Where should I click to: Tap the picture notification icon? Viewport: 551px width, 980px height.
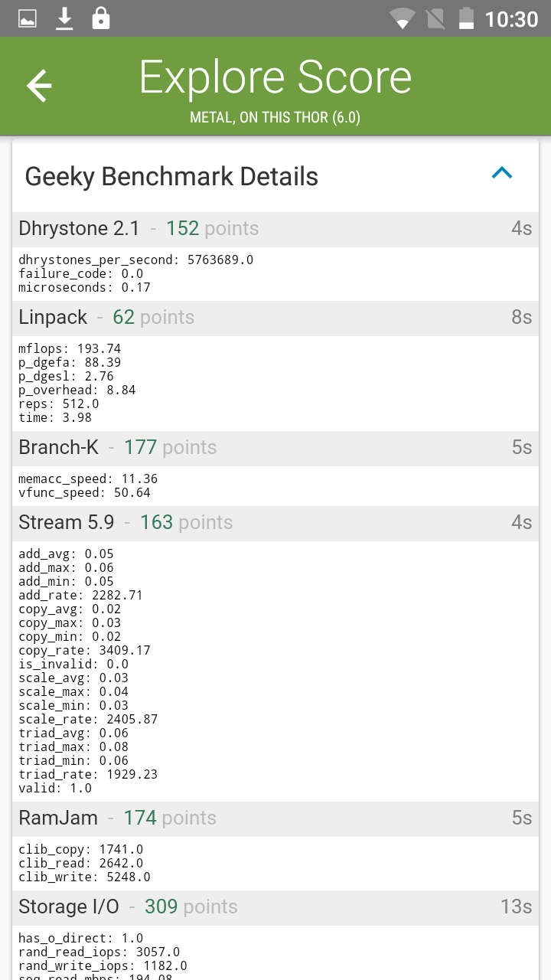pyautogui.click(x=28, y=18)
